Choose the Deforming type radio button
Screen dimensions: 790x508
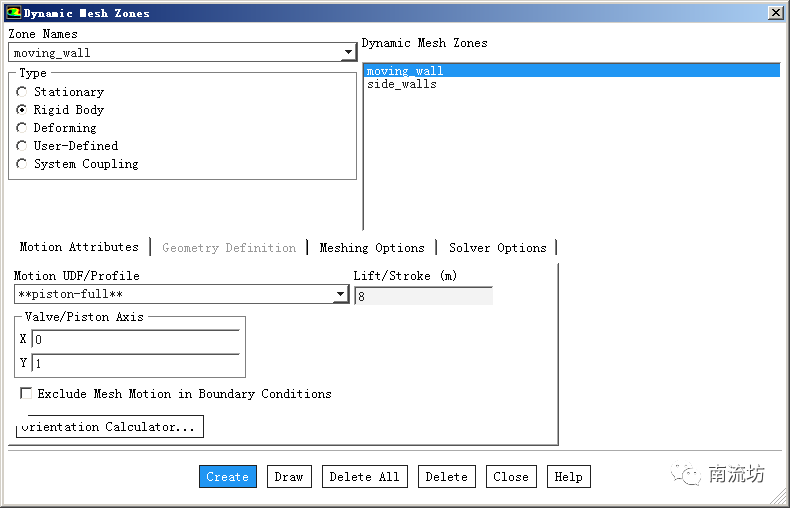(x=21, y=128)
